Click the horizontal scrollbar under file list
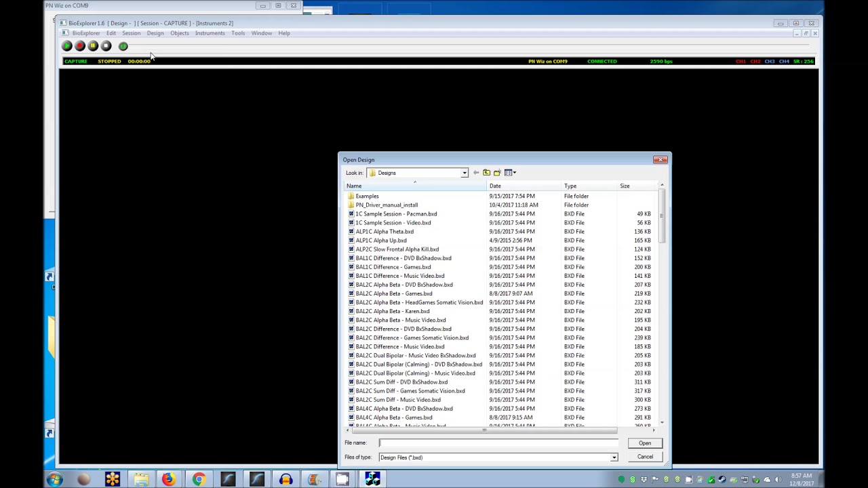Viewport: 868px width, 488px height. [x=484, y=430]
